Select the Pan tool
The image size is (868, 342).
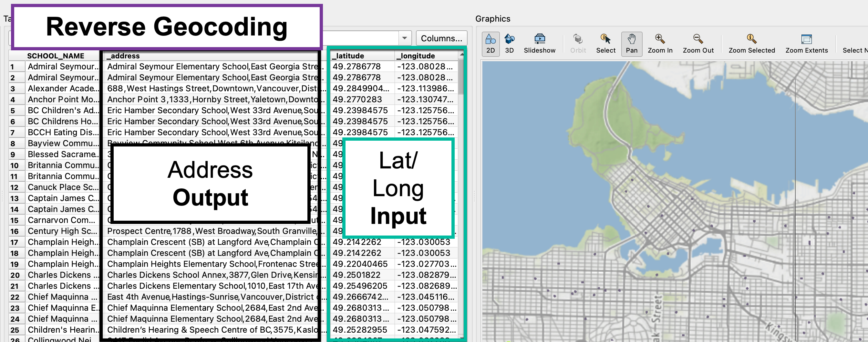click(632, 43)
